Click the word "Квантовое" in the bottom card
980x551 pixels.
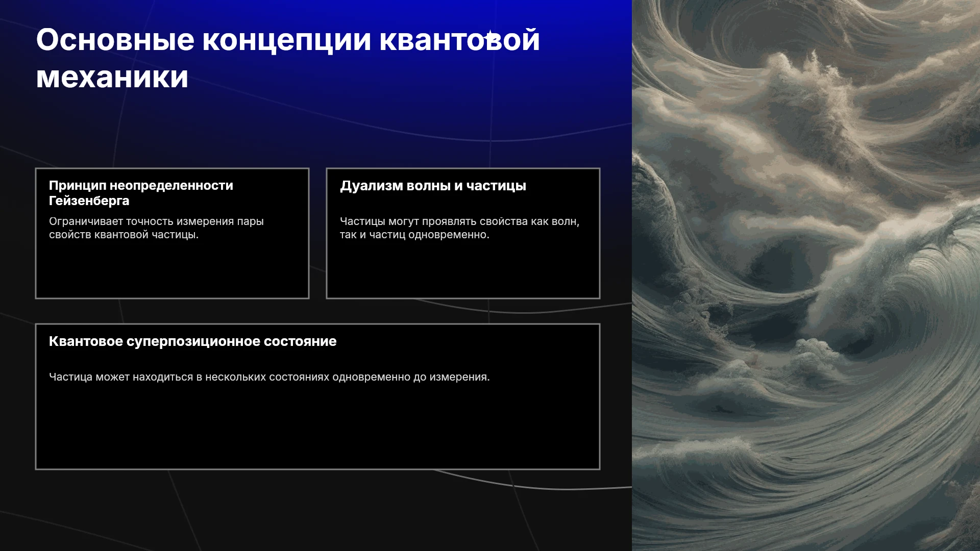[86, 342]
